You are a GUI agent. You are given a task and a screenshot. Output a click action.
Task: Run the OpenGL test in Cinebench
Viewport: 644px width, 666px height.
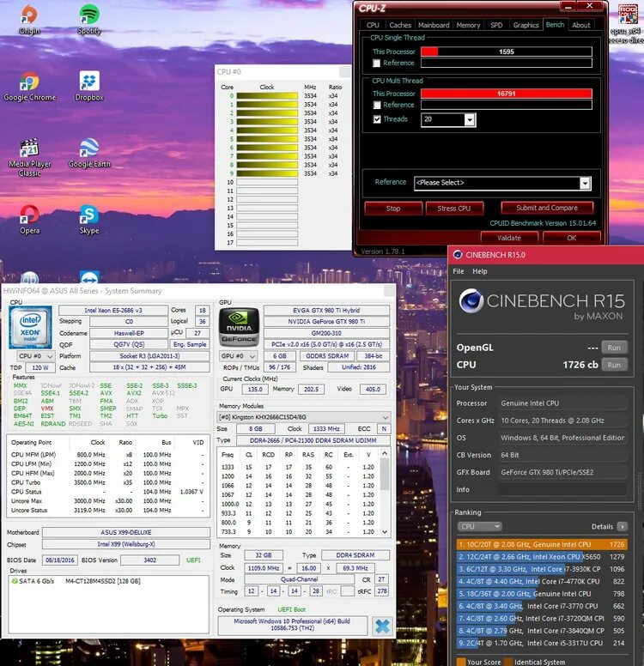click(614, 348)
